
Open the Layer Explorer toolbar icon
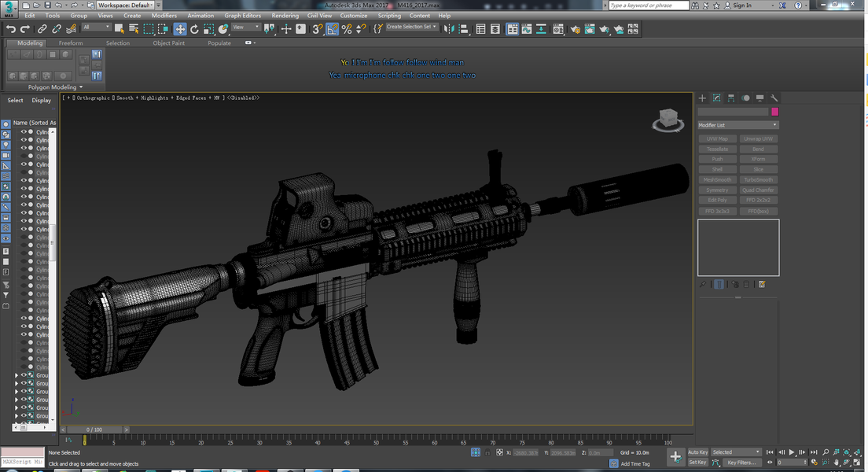(x=495, y=29)
